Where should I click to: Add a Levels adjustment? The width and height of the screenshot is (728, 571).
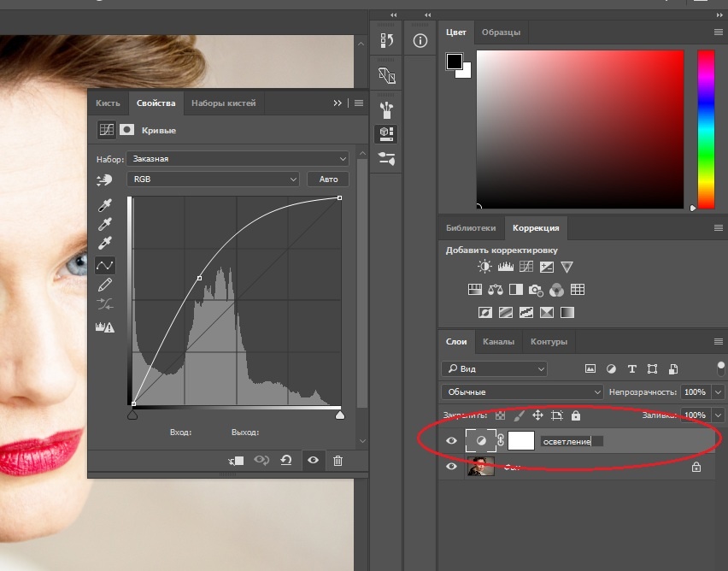506,267
